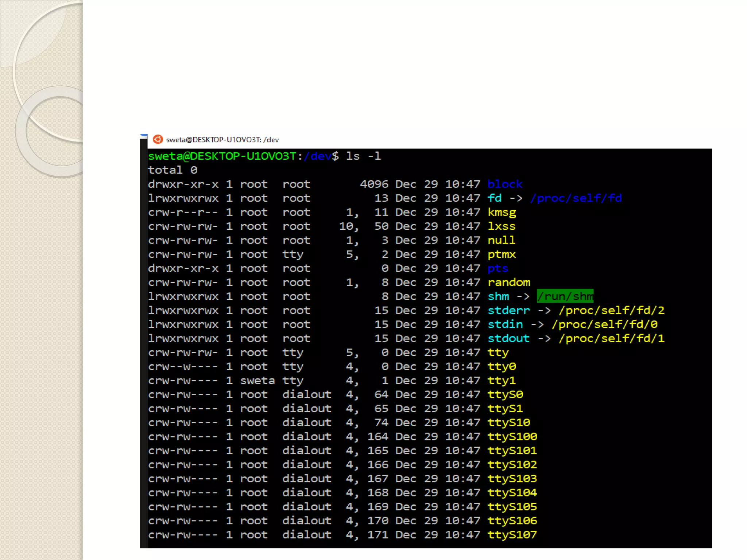Click the sweta owner on tty1 row
This screenshot has width=747, height=560.
(x=257, y=381)
